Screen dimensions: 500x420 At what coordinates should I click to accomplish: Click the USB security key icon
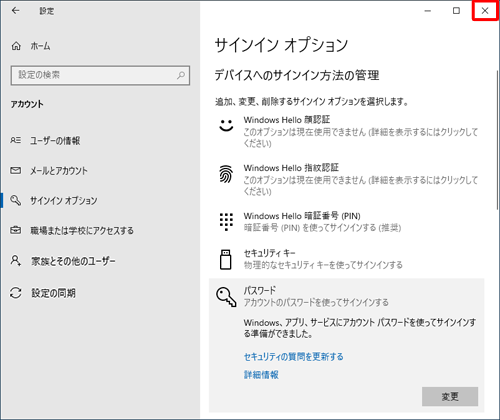226,259
